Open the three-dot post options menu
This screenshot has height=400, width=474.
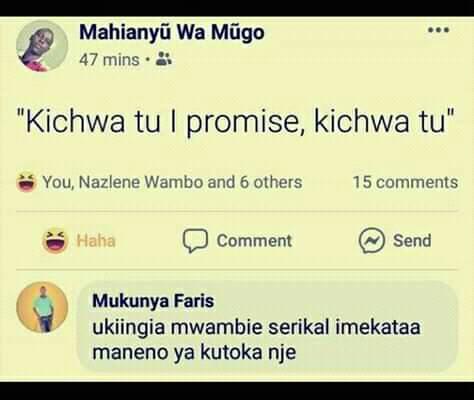(x=438, y=30)
